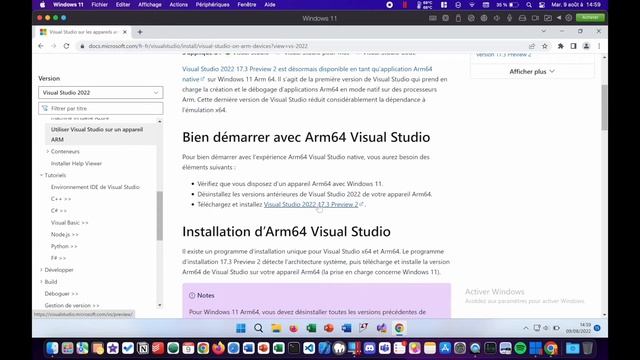Viewport: 640px width, 360px height.
Task: Open Visual Studio from the Windows taskbar
Action: click(x=382, y=328)
